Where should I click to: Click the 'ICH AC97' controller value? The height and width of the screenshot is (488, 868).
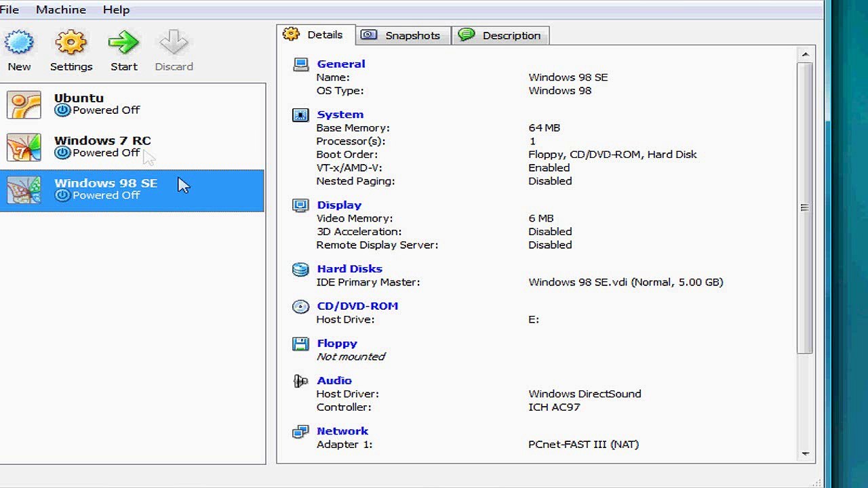coord(554,407)
